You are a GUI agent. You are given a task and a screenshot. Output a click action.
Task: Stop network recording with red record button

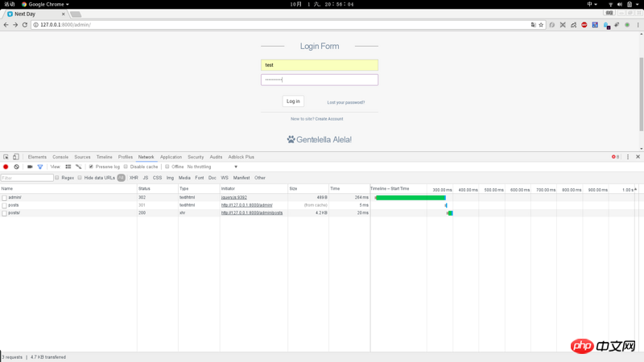[6, 167]
